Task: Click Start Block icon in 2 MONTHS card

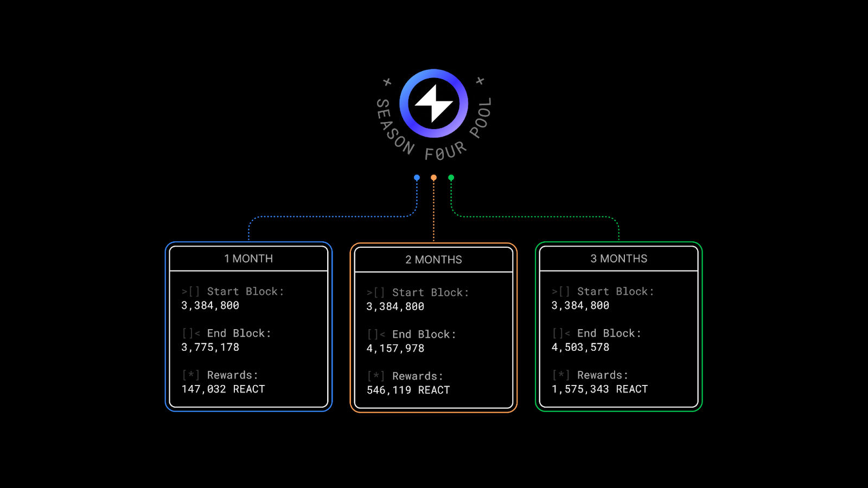Action: (x=376, y=293)
